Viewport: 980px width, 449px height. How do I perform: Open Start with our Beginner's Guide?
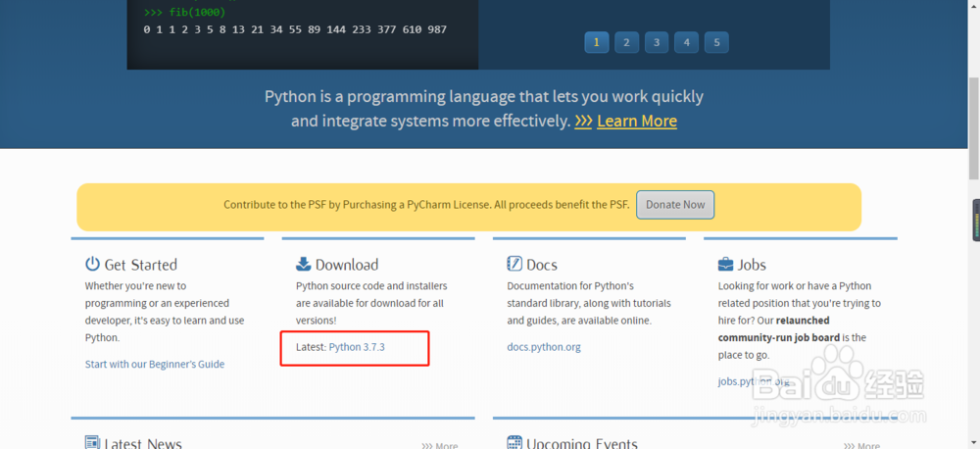[155, 364]
